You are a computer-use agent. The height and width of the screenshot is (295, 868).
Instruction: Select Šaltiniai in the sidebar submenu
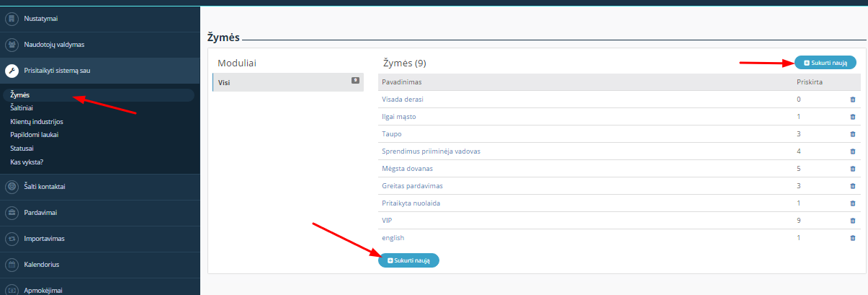pos(22,108)
